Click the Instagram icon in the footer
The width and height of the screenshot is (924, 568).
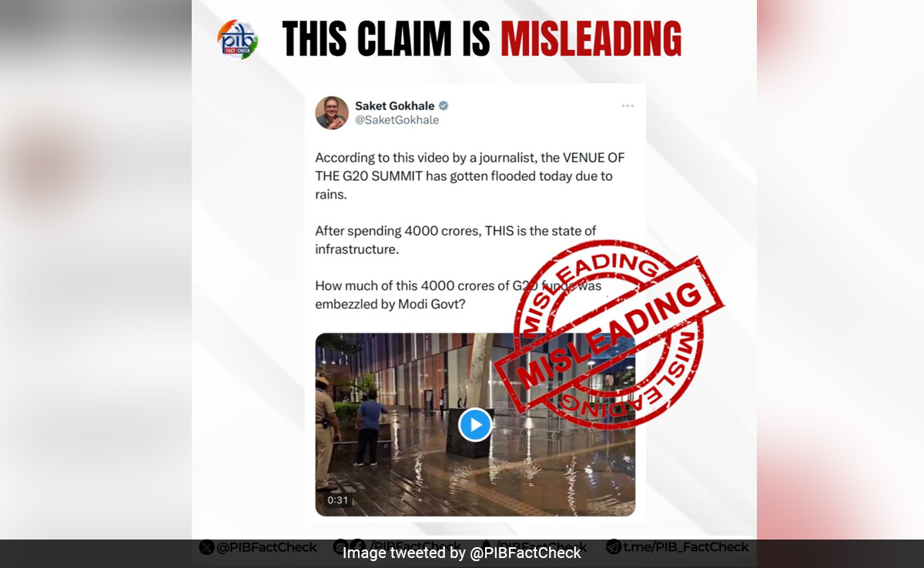pyautogui.click(x=340, y=547)
